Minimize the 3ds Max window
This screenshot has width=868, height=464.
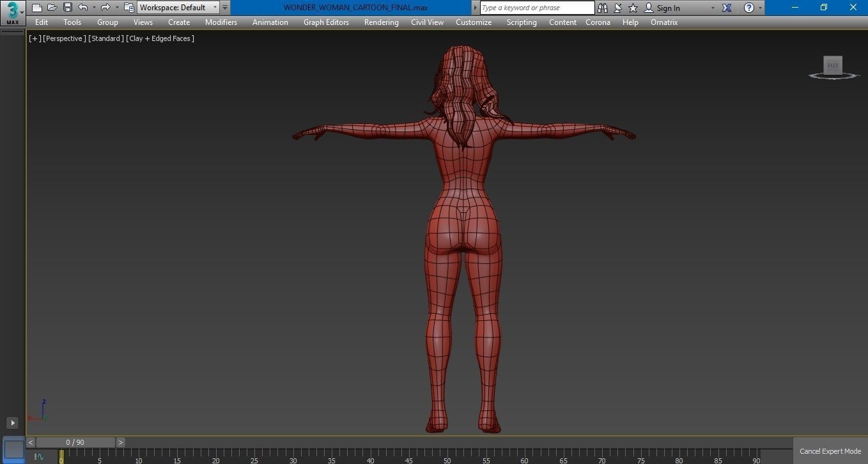click(x=795, y=8)
